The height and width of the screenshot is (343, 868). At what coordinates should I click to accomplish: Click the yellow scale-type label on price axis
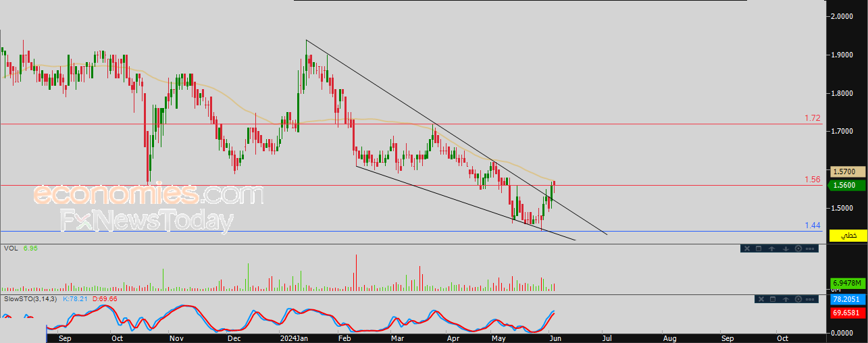(x=848, y=235)
